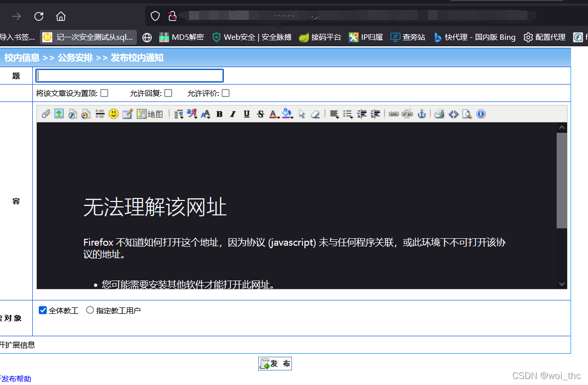Open the Web安全 | 安全脉搏 bookmark
The image size is (588, 385).
pyautogui.click(x=252, y=37)
